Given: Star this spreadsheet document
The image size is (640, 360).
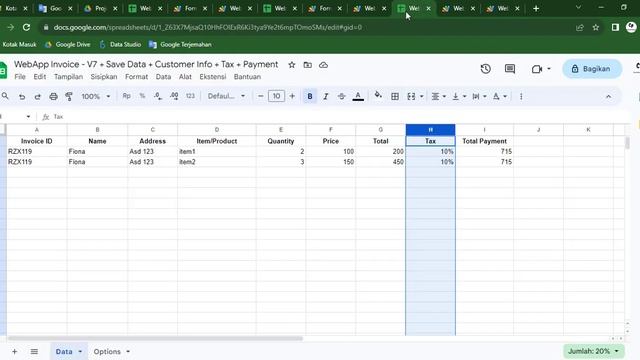Looking at the screenshot, I should [x=291, y=65].
